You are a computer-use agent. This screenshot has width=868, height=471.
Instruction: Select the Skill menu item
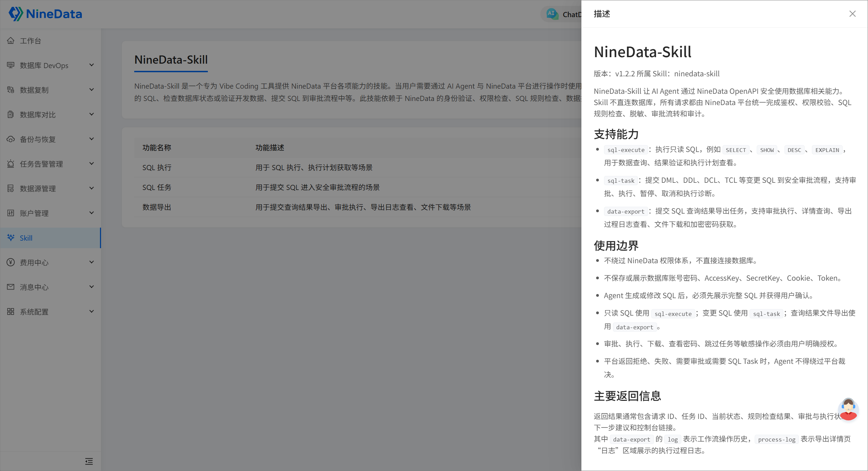pyautogui.click(x=51, y=238)
